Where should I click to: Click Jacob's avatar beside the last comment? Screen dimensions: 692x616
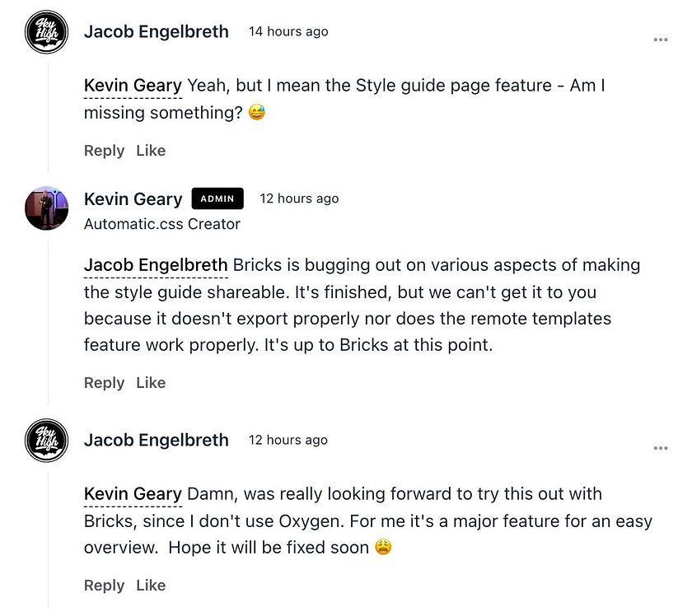[x=46, y=441]
